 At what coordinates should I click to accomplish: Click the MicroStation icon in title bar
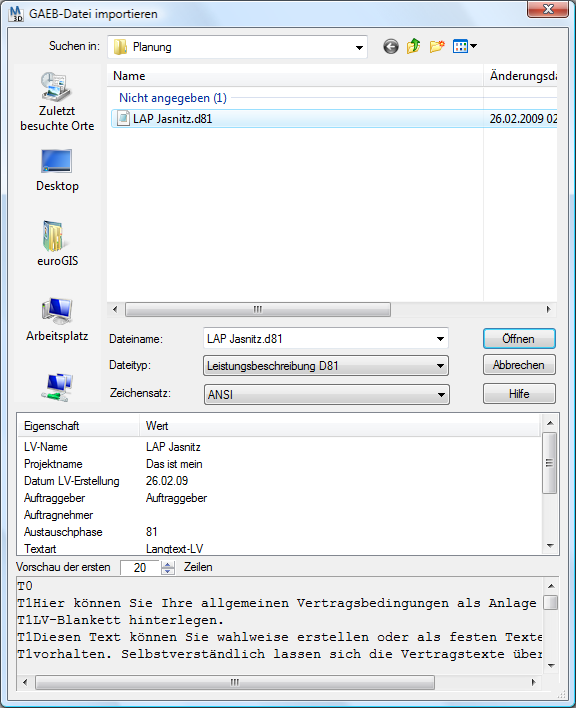click(16, 14)
